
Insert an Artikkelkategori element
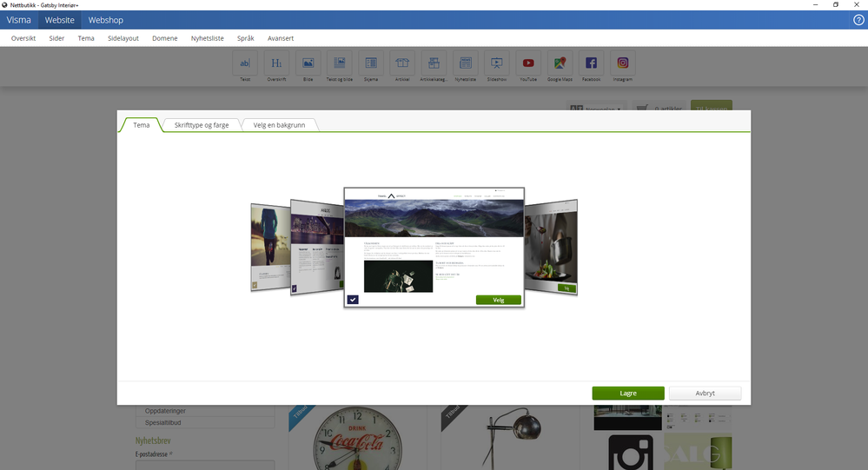434,63
